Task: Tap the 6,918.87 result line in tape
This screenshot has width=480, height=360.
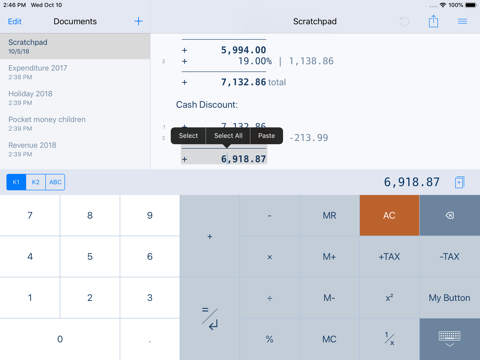Action: click(224, 159)
